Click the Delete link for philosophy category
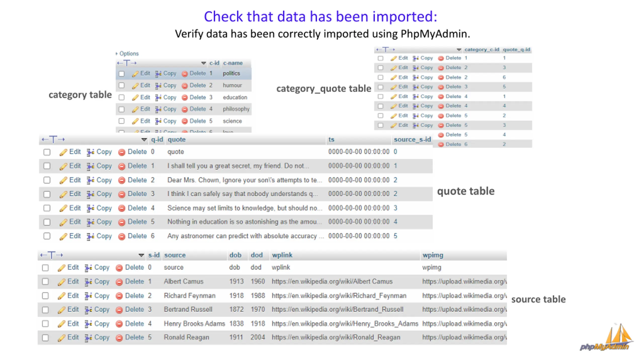Image resolution: width=644 pixels, height=362 pixels. pyautogui.click(x=197, y=109)
